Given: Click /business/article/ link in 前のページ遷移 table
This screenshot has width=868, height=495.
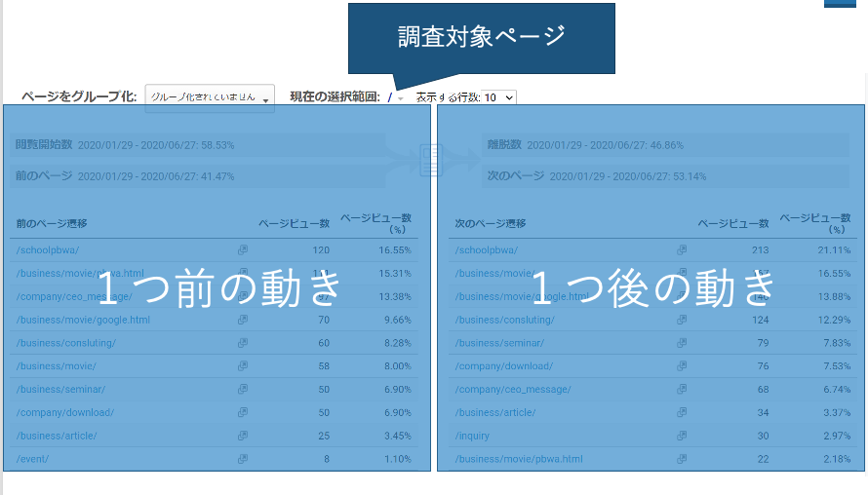Looking at the screenshot, I should point(57,436).
